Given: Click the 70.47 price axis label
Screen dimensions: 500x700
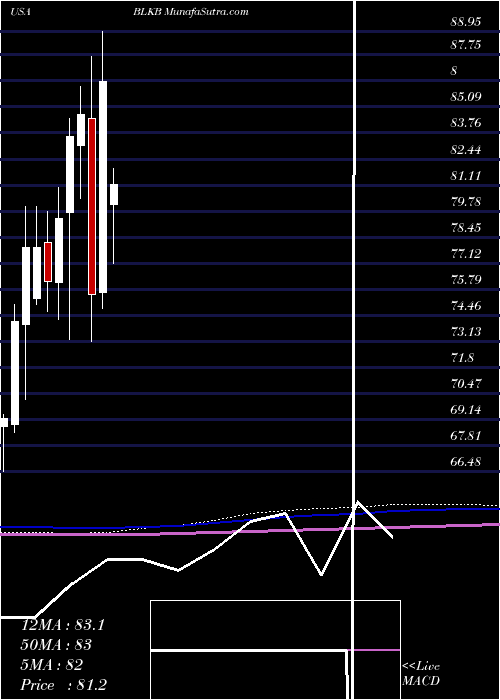Looking at the screenshot, I should pyautogui.click(x=466, y=383).
